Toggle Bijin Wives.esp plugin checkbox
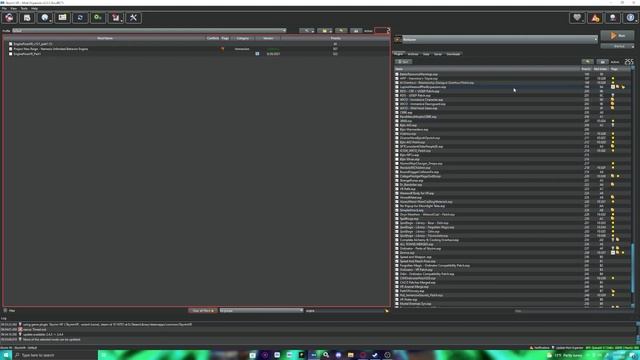 click(x=397, y=159)
